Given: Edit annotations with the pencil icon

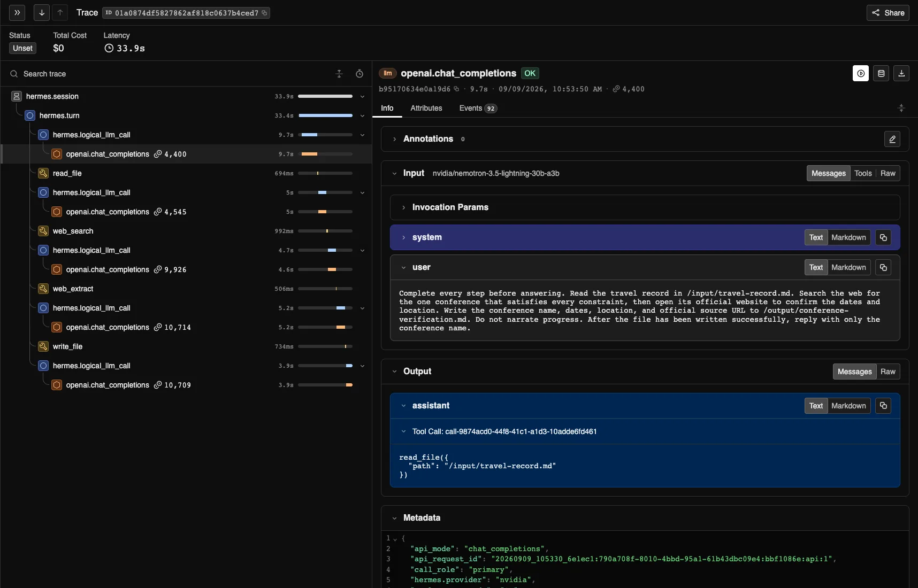Looking at the screenshot, I should pos(892,139).
